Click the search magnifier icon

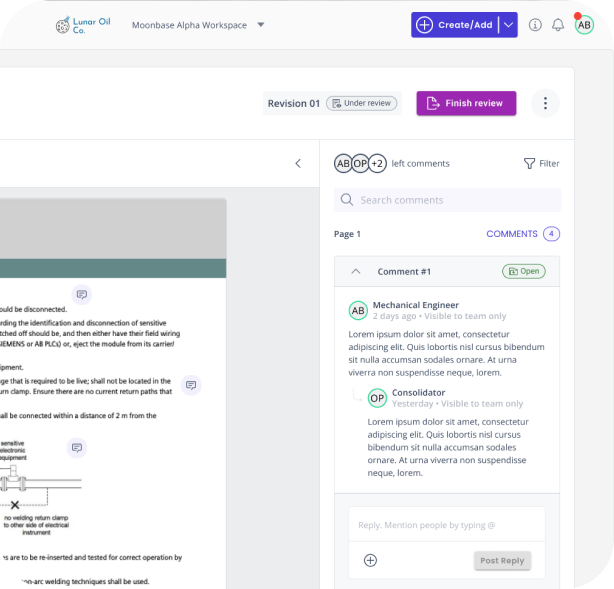[x=347, y=200]
